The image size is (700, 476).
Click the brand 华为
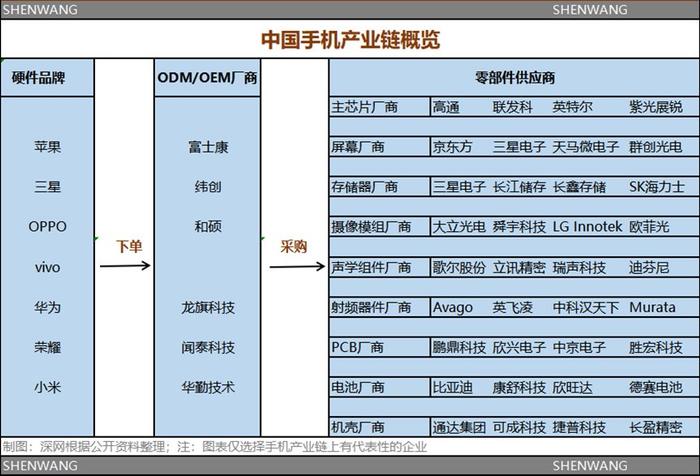point(47,307)
